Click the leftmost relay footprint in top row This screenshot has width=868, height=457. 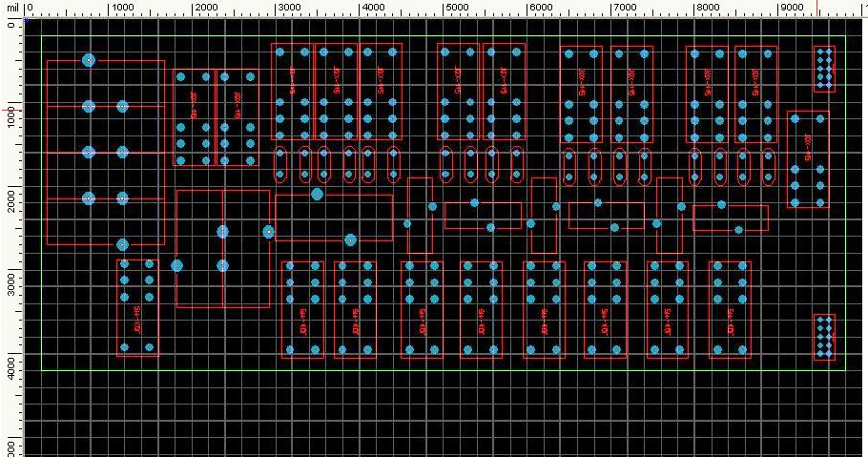[x=195, y=116]
